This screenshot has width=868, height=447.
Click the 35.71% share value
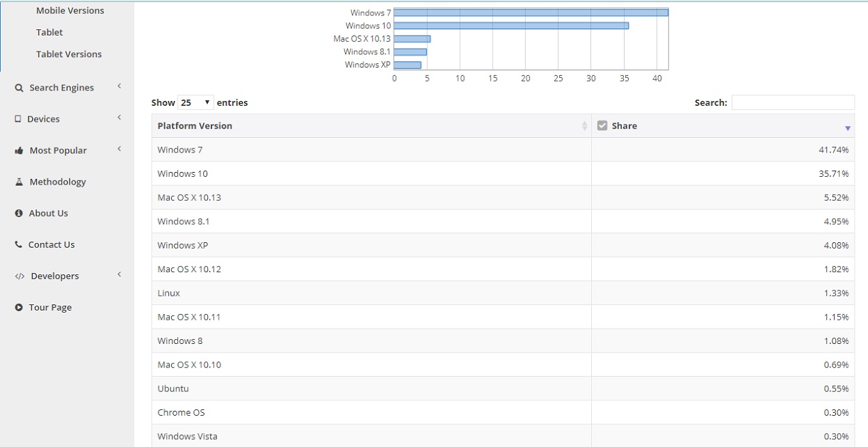[833, 173]
